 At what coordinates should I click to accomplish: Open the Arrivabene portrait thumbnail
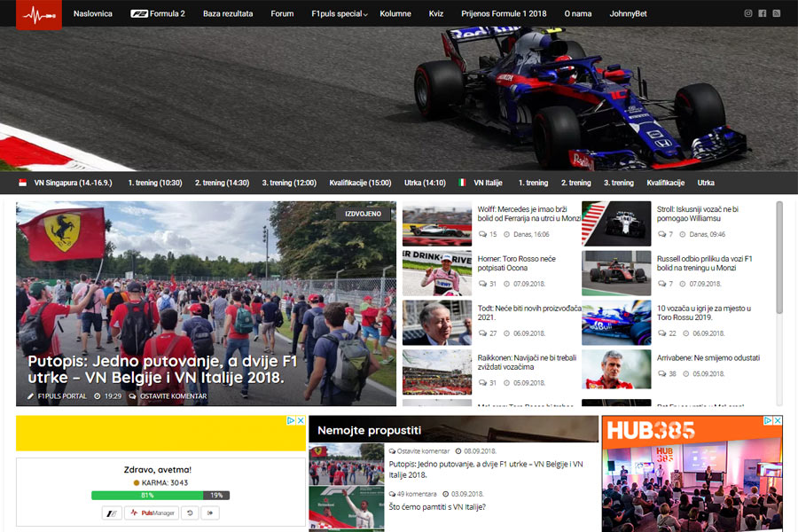(616, 369)
